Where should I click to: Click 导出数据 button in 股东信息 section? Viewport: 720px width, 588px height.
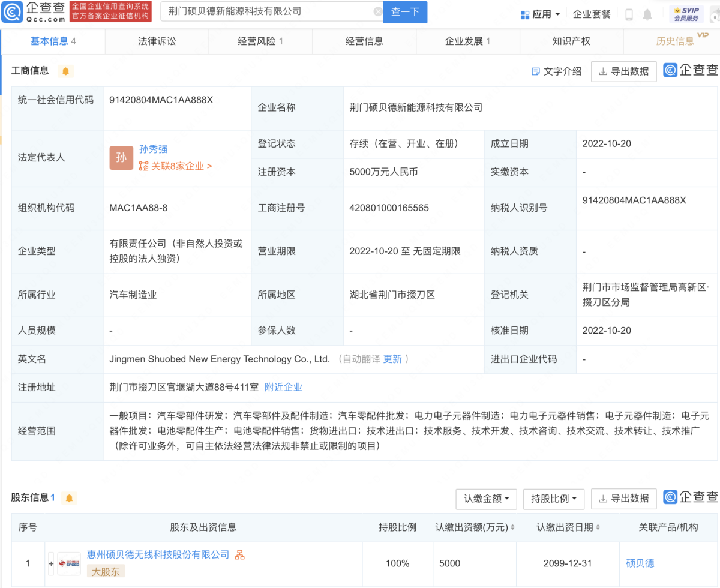coord(624,498)
